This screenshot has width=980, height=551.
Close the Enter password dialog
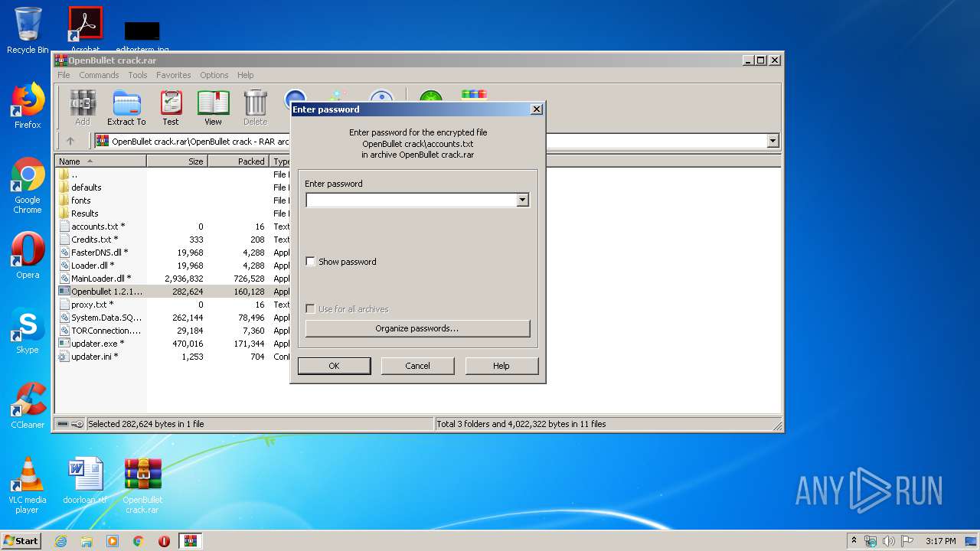click(x=537, y=109)
